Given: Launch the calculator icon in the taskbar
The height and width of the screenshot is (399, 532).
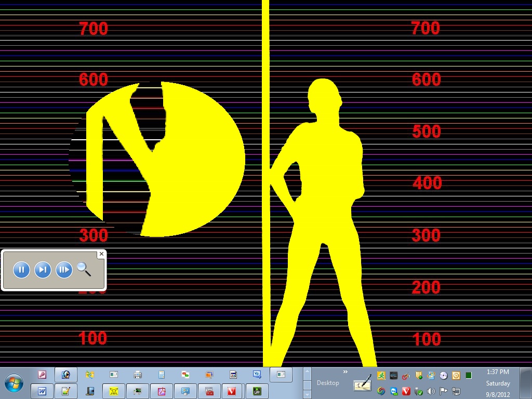Looking at the screenshot, I should (162, 375).
